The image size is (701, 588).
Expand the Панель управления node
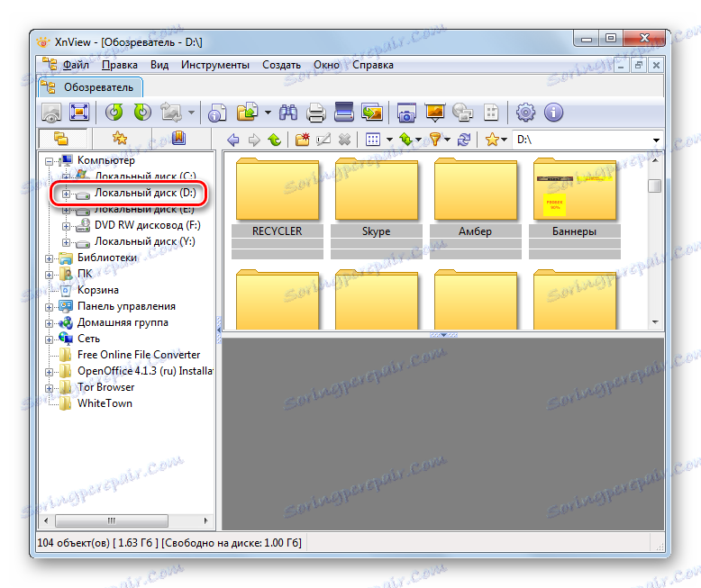pos(50,307)
